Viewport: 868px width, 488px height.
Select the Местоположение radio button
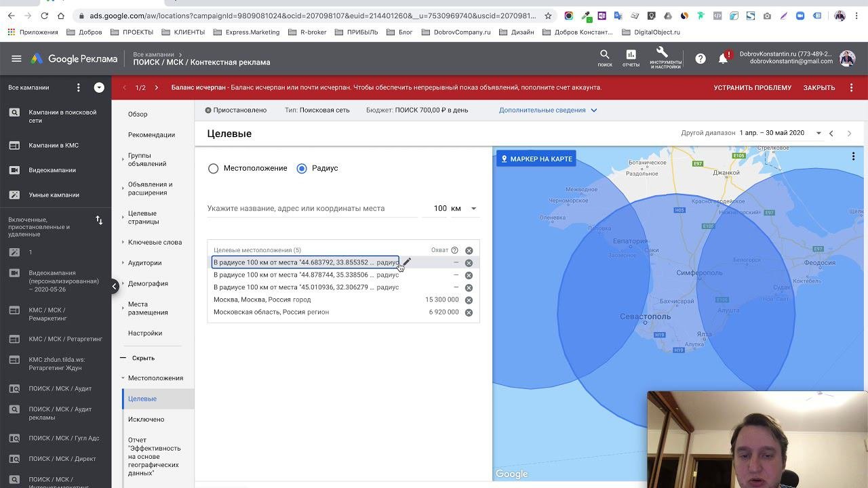point(214,168)
